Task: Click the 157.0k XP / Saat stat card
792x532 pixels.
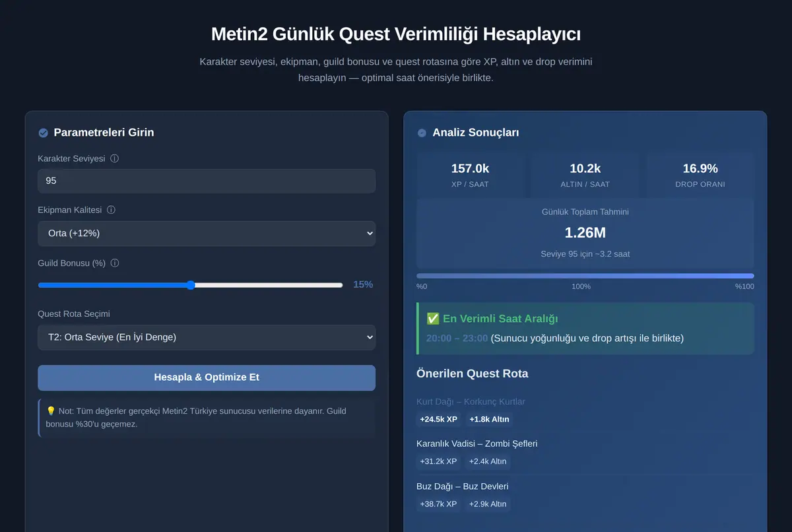Action: tap(470, 175)
